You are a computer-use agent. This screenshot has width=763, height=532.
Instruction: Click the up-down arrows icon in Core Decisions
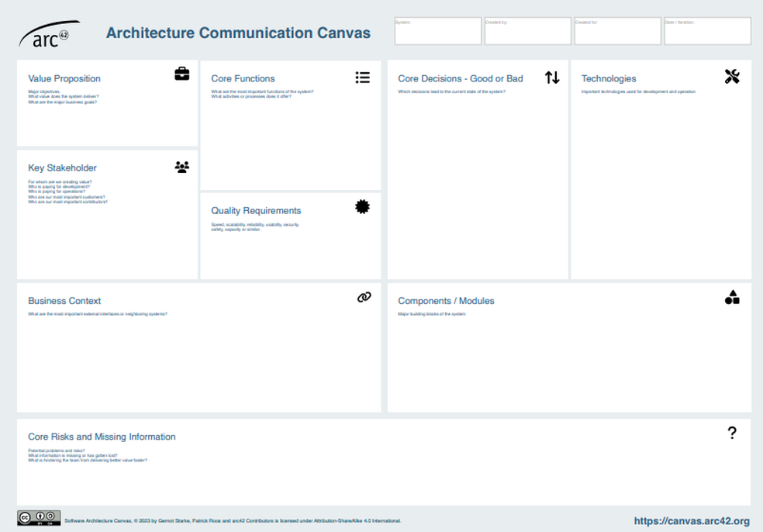tap(551, 78)
